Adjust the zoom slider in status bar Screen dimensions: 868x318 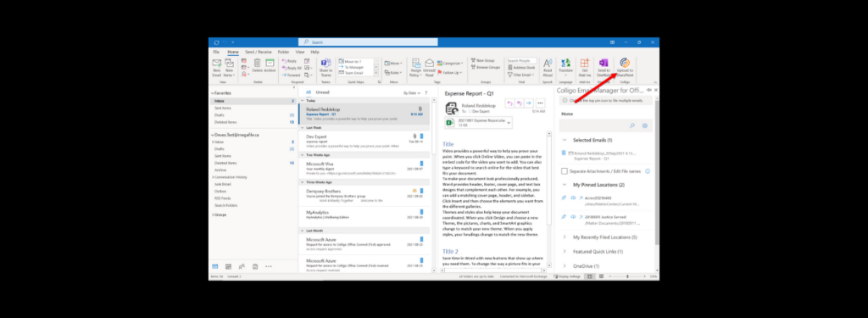point(628,276)
